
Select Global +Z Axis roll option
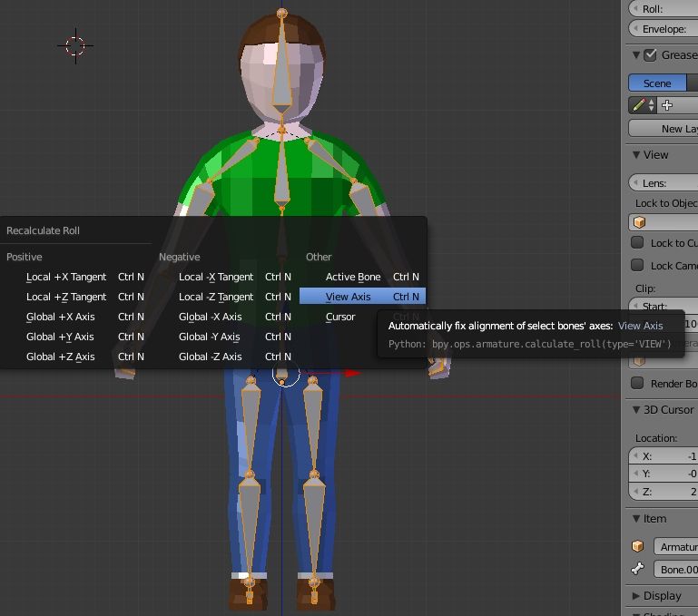60,357
